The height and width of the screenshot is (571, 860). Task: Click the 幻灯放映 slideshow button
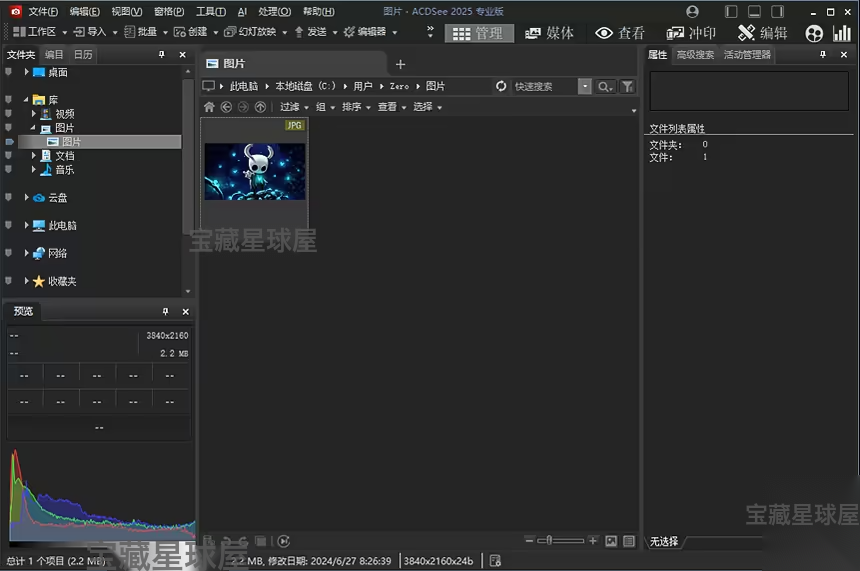pos(251,32)
